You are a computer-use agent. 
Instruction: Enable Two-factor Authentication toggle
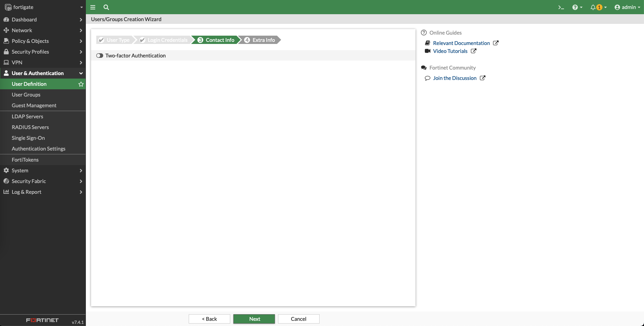coord(100,56)
